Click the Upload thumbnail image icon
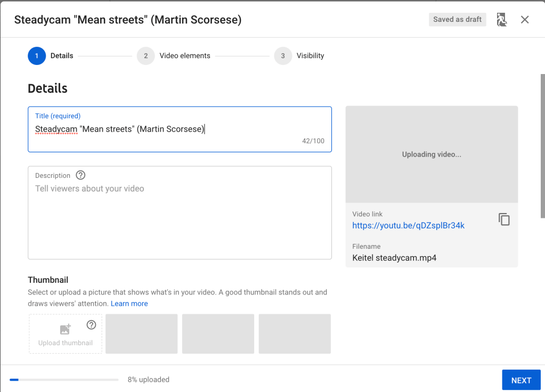 pyautogui.click(x=66, y=330)
